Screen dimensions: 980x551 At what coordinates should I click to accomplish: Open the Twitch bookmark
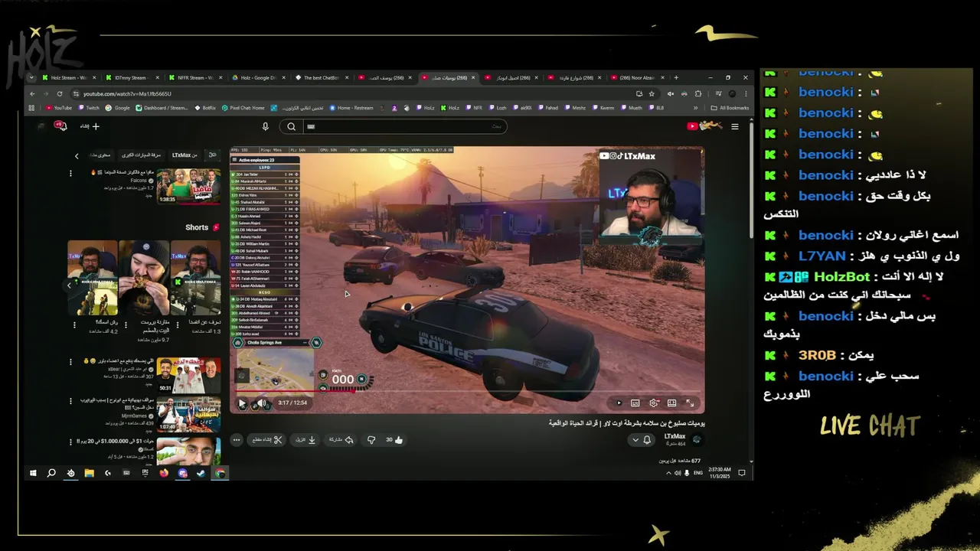click(89, 108)
